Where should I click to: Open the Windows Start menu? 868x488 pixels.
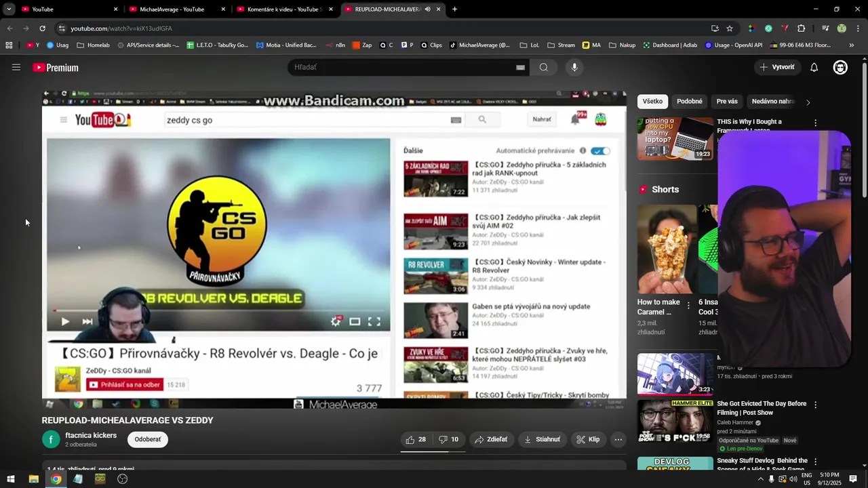10,479
